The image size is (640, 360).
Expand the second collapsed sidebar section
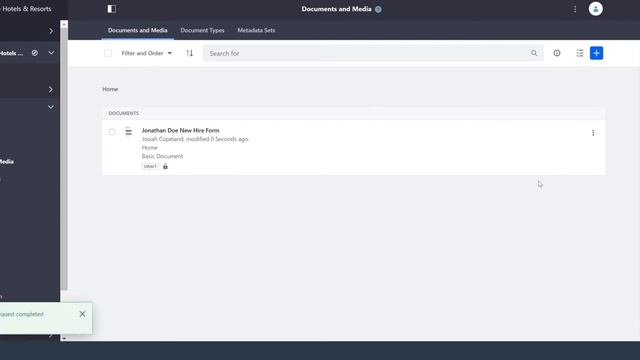pyautogui.click(x=51, y=89)
